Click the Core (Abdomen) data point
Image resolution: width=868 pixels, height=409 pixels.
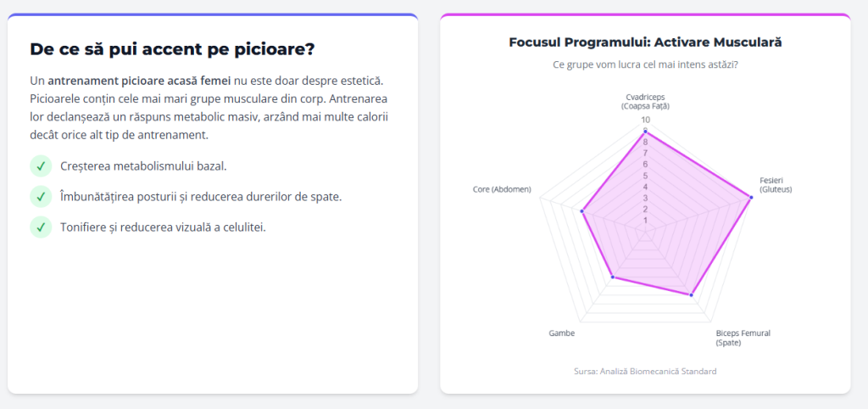(582, 211)
